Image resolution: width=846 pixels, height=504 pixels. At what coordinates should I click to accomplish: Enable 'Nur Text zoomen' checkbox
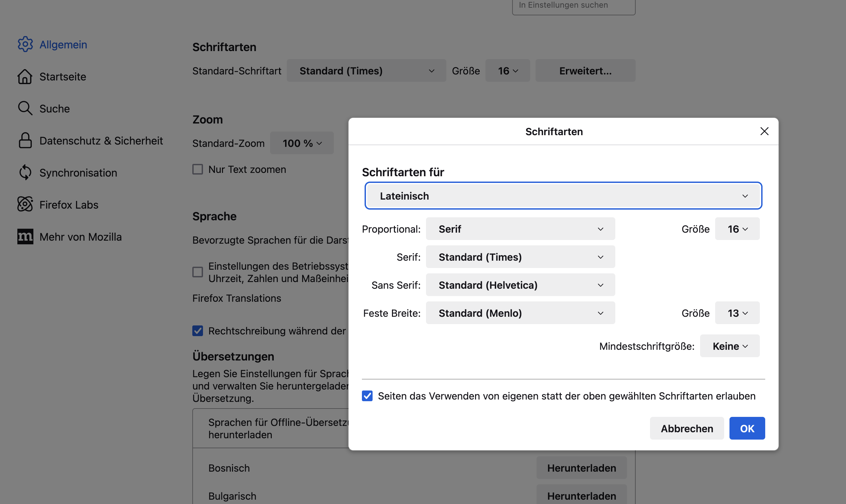[x=198, y=169]
